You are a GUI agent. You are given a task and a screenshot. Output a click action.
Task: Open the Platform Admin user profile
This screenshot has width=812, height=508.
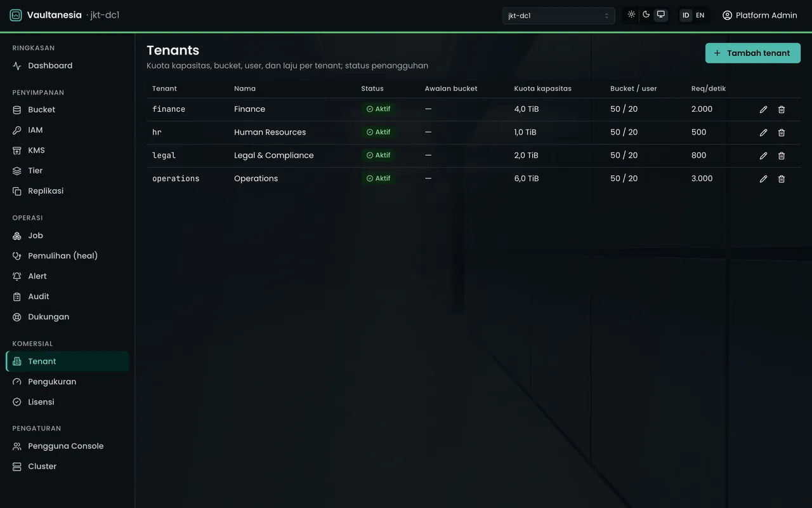pyautogui.click(x=759, y=15)
